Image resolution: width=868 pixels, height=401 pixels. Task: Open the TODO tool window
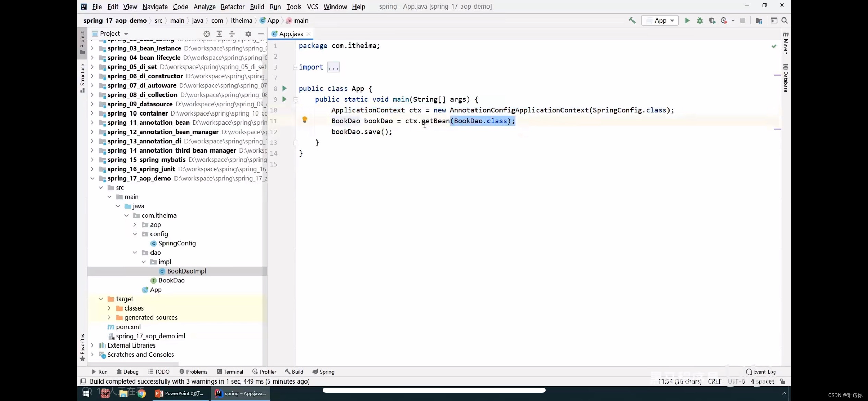(159, 372)
